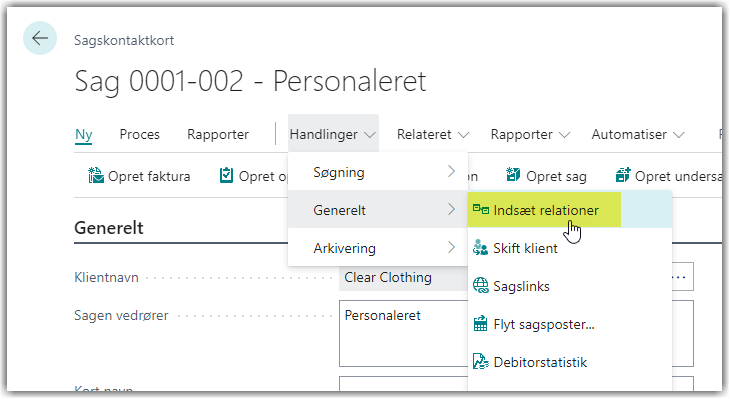Open the Arkivering submenu

[378, 248]
